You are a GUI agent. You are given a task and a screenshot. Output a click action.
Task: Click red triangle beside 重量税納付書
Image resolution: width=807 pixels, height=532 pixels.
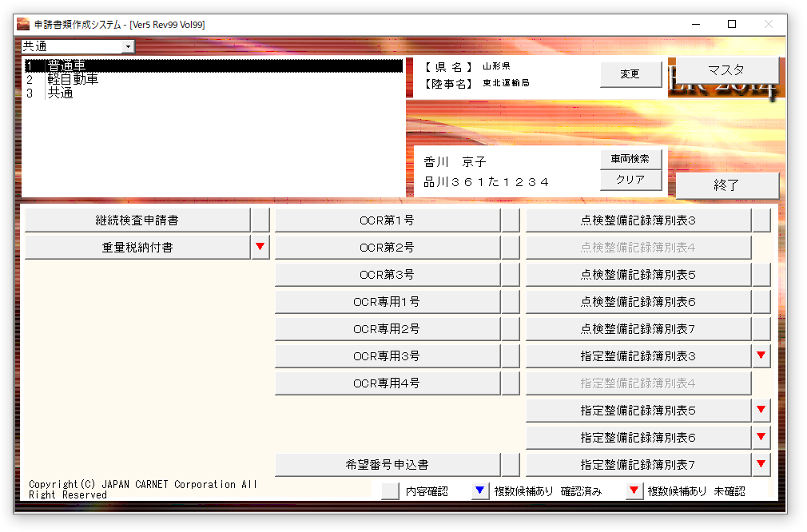point(260,248)
